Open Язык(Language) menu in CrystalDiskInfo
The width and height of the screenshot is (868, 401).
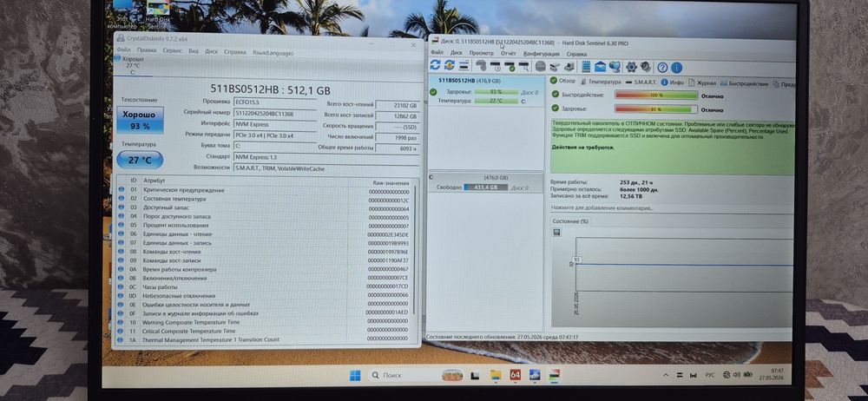(x=273, y=53)
